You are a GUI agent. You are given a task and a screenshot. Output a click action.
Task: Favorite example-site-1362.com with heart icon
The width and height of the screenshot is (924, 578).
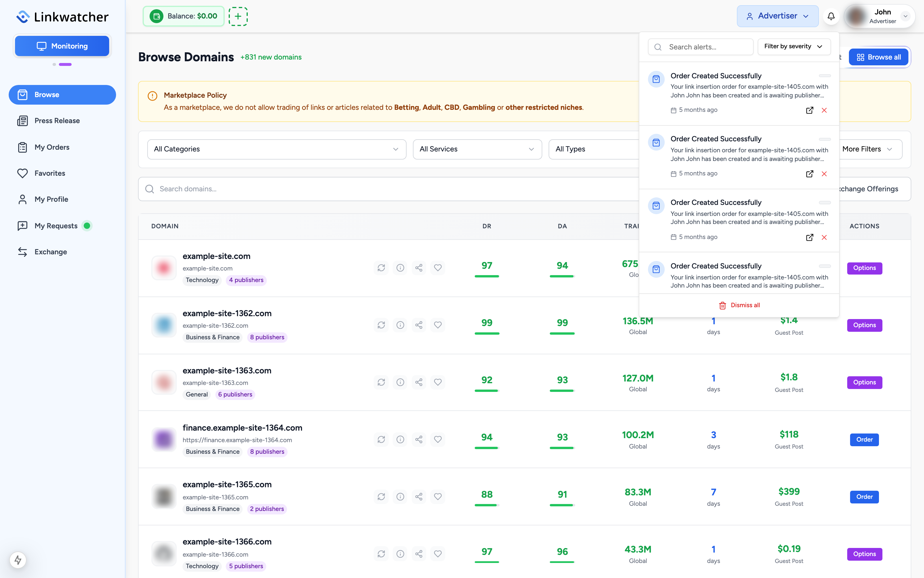[x=438, y=325]
